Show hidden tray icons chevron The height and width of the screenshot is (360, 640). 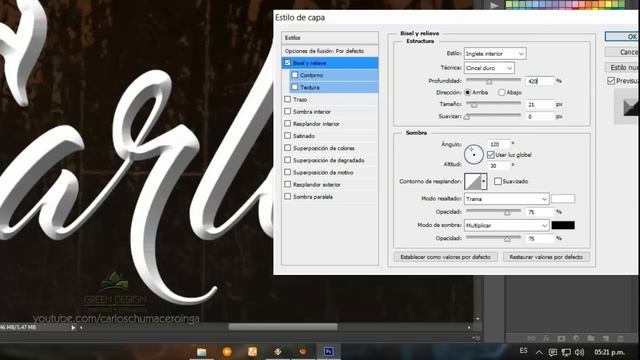(539, 352)
